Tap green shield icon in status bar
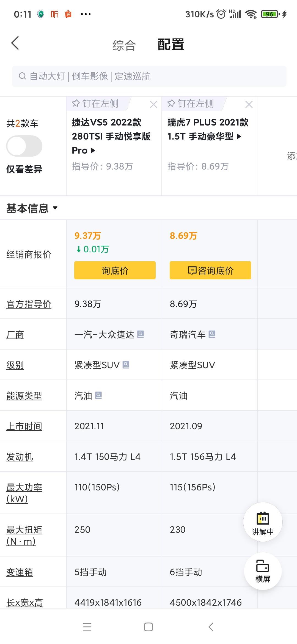 coord(41,14)
